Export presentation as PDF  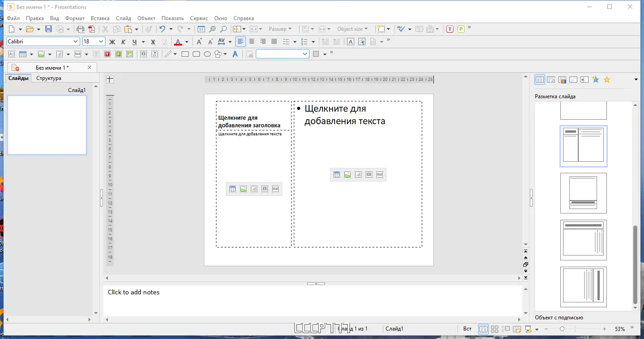[x=92, y=29]
